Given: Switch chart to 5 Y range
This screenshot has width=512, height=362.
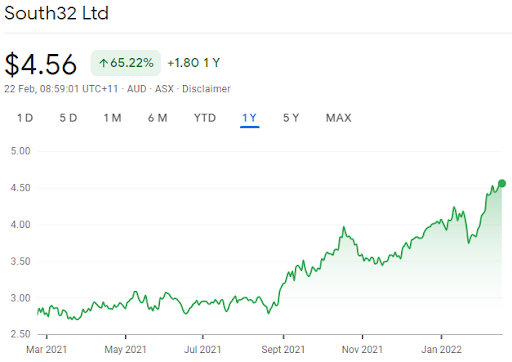Looking at the screenshot, I should tap(291, 118).
